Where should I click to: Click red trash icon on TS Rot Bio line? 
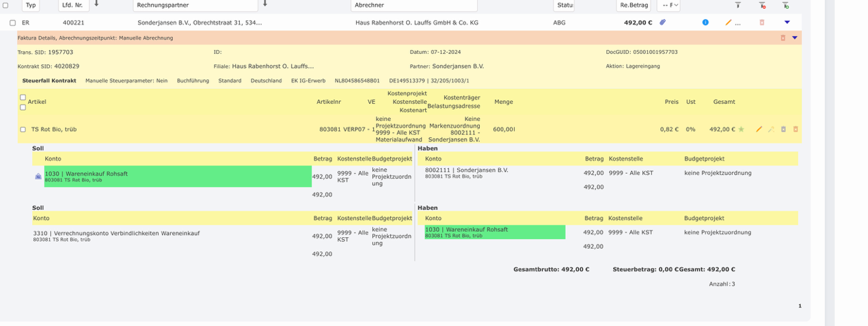796,129
